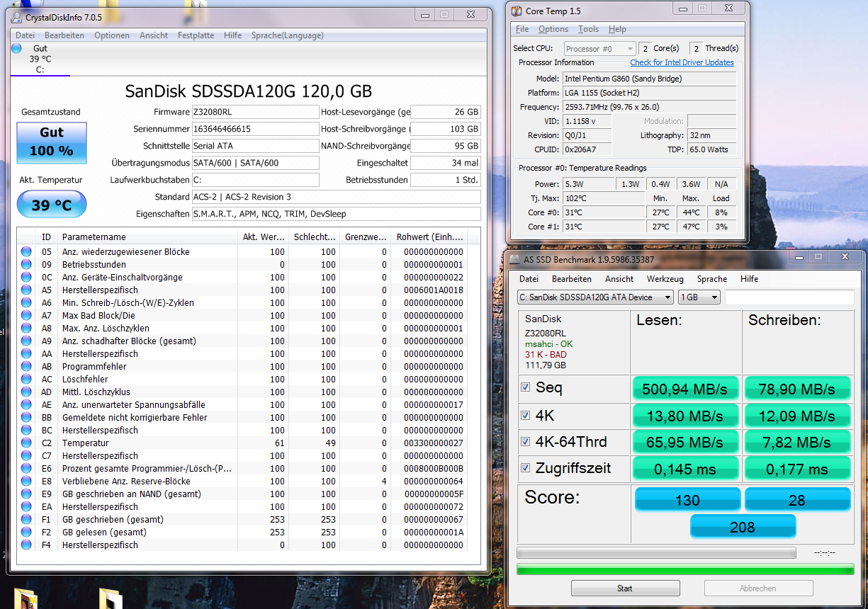Click the total score 208 box
This screenshot has height=609, width=868.
point(743,527)
